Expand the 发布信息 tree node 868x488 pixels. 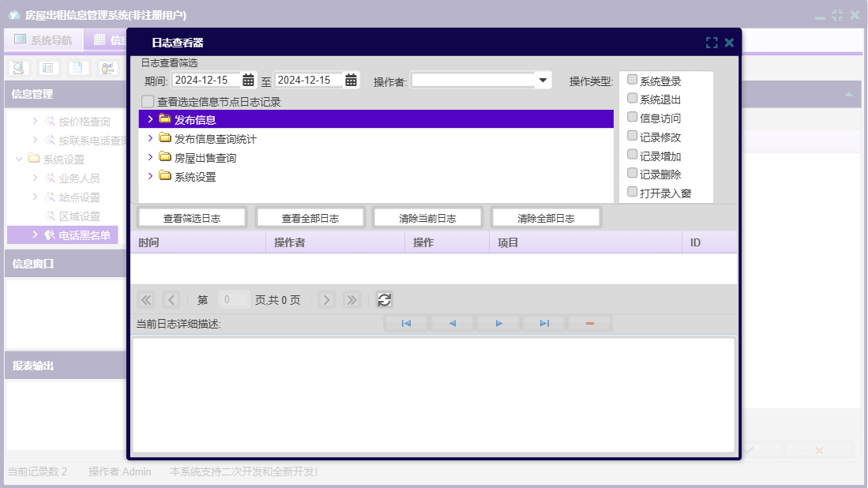pos(150,119)
